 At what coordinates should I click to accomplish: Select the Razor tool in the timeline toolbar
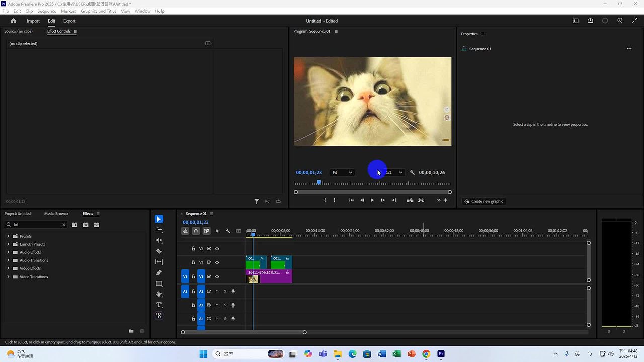(x=159, y=250)
